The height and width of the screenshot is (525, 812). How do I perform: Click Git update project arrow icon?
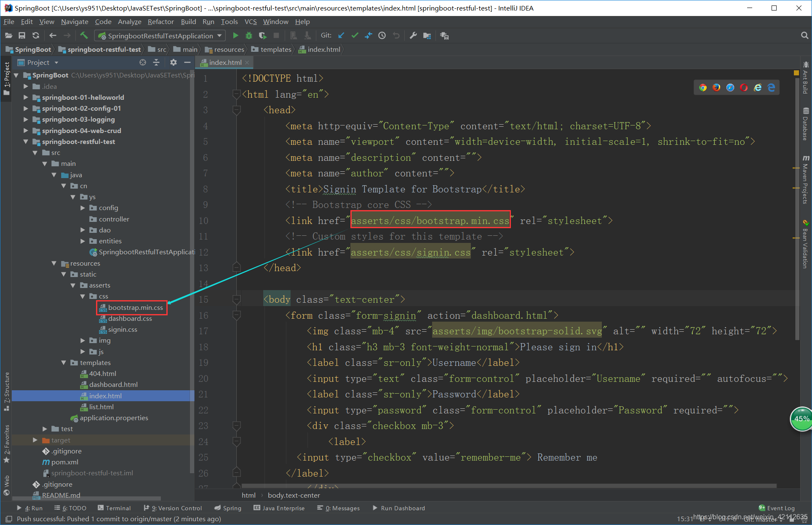[x=341, y=36]
